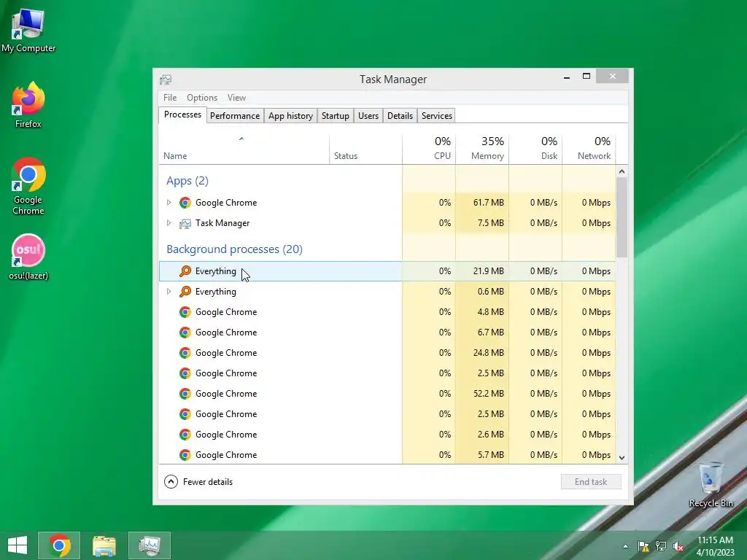The height and width of the screenshot is (560, 747).
Task: Switch to the Users tab
Action: click(368, 116)
